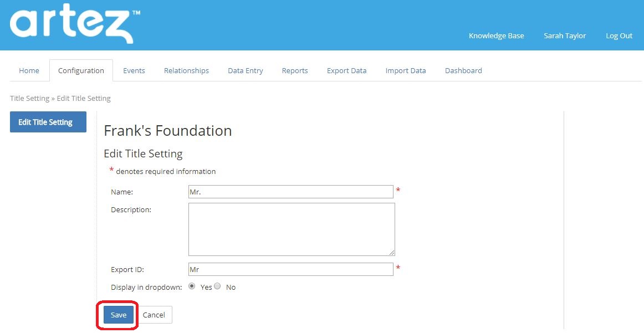Screen dimensions: 644x333
Task: Select Yes for Display in dropdown
Action: click(192, 286)
